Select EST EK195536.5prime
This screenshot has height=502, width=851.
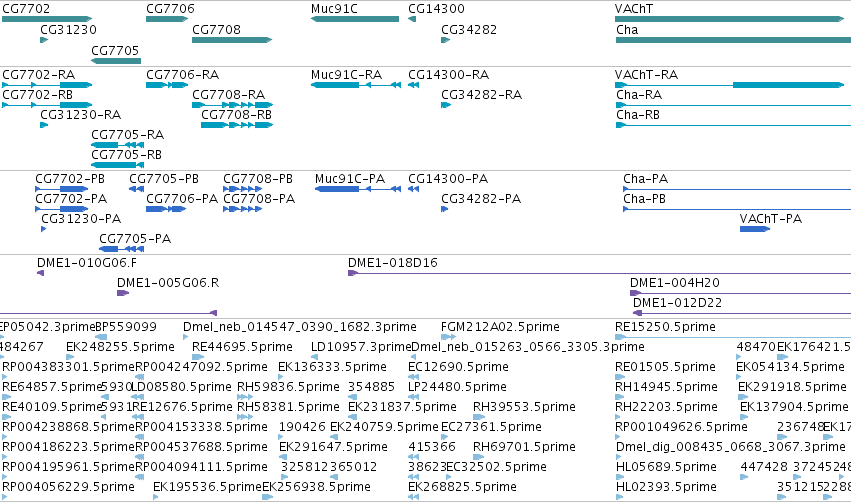[156, 498]
